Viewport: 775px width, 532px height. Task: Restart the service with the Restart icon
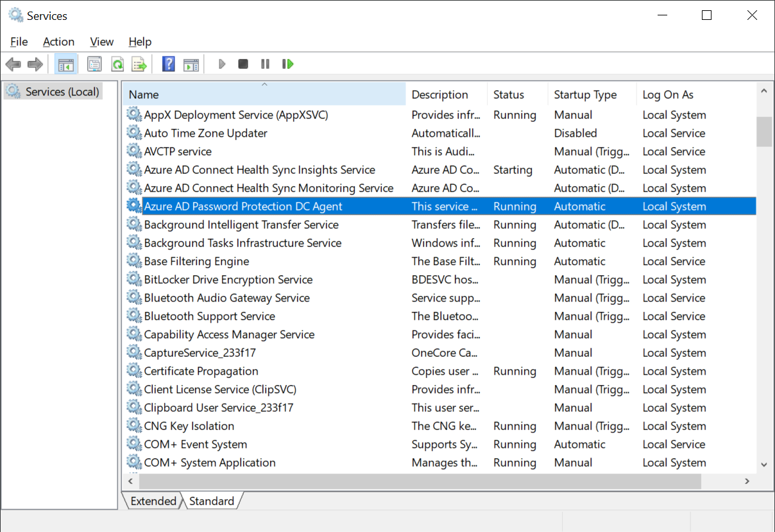[288, 64]
